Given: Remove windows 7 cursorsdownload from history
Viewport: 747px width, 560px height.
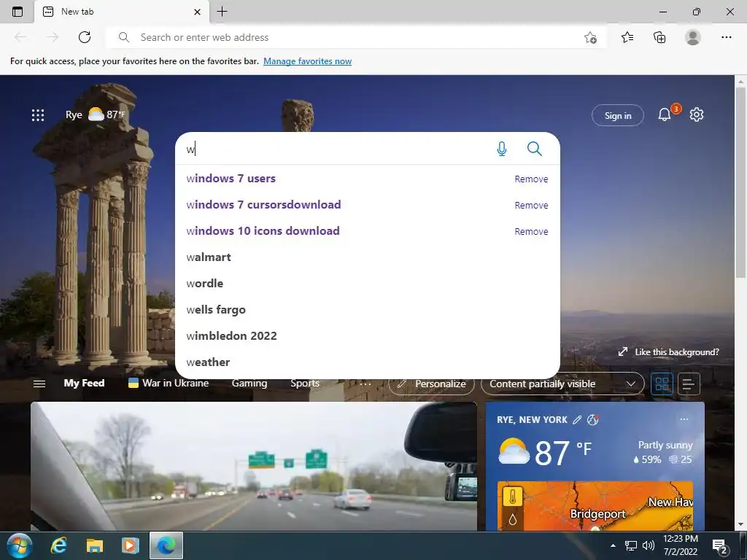Looking at the screenshot, I should pyautogui.click(x=531, y=205).
